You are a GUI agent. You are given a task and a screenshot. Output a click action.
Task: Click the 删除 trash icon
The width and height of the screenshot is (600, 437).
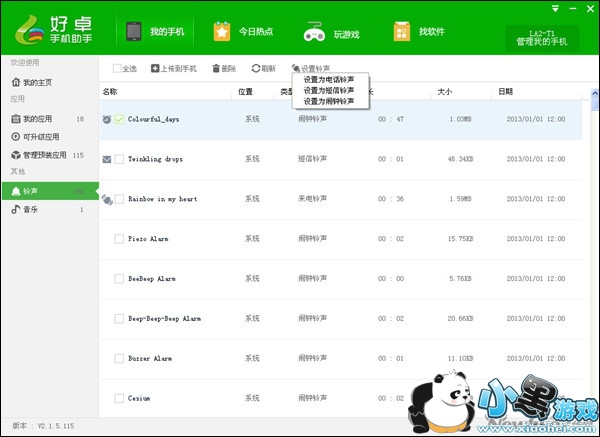216,69
